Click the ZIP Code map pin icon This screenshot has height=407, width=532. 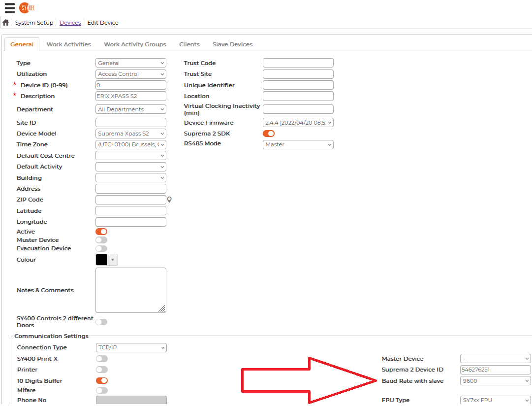tap(169, 200)
